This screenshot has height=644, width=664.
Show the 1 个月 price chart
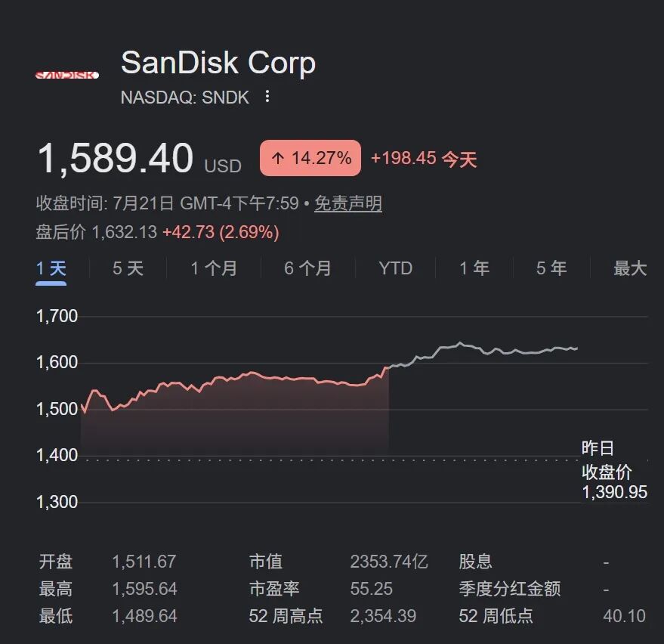(x=214, y=268)
